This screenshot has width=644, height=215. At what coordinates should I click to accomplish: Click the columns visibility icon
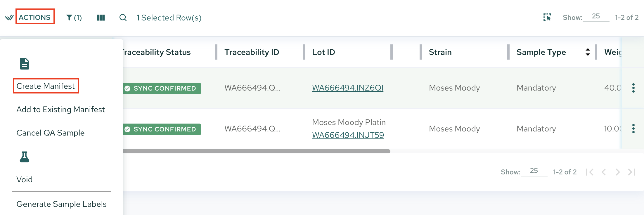pos(100,18)
